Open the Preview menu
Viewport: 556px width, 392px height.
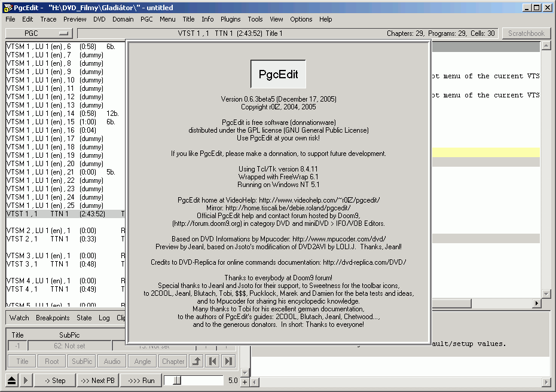[75, 19]
